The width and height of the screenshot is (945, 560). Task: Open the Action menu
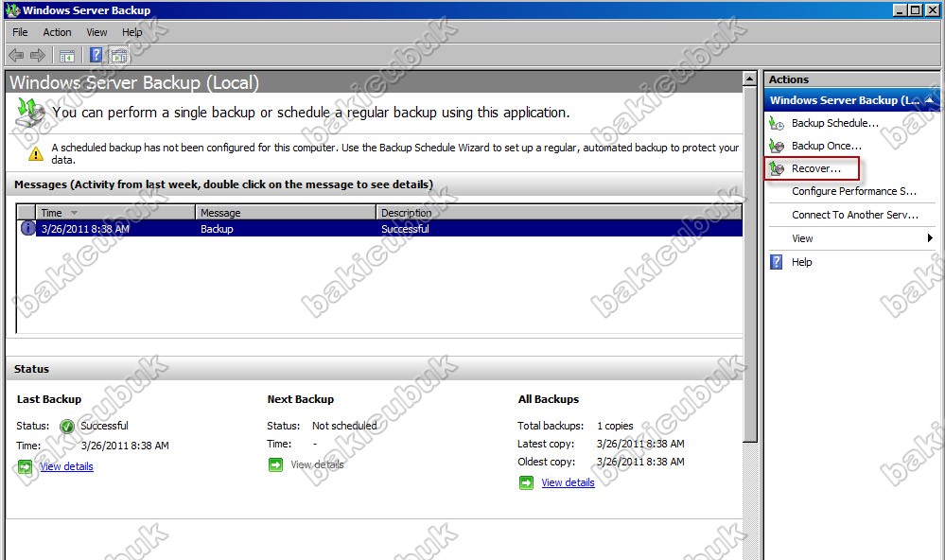[57, 32]
